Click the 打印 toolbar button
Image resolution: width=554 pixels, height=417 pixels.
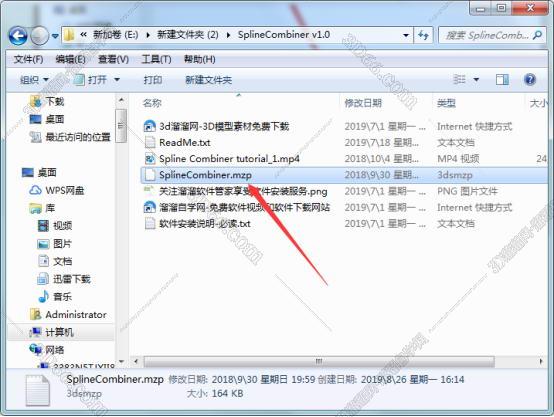pos(153,80)
